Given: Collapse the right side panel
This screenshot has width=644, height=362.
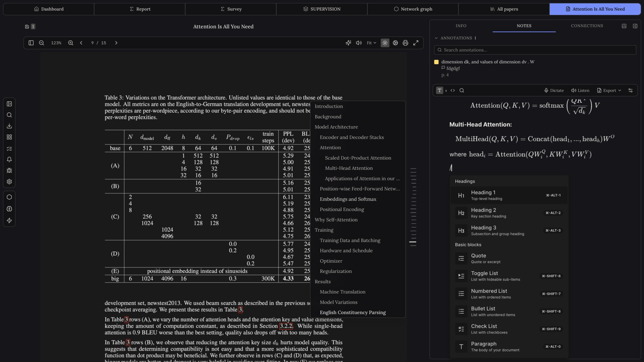Looking at the screenshot, I should tap(635, 26).
